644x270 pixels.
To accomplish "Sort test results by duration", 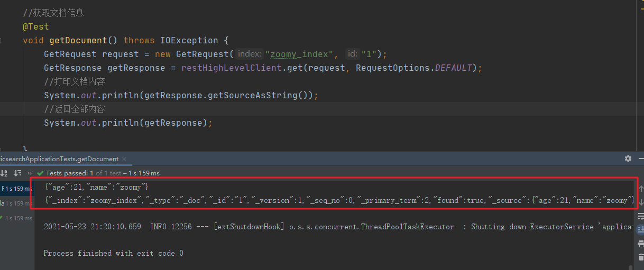I will 17,173.
